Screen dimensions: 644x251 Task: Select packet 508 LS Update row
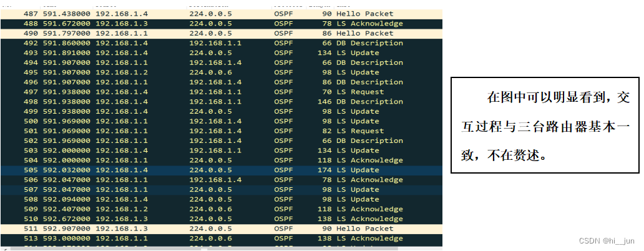pos(222,200)
